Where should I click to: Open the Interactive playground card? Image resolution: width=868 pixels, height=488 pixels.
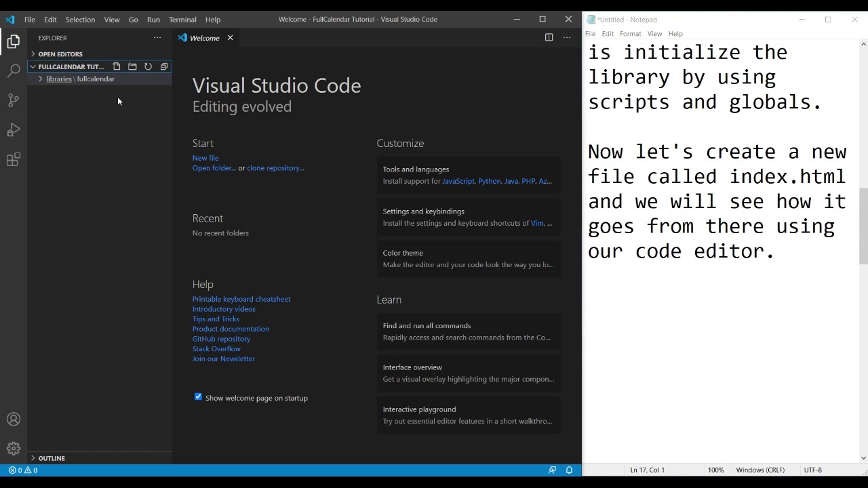tap(469, 415)
